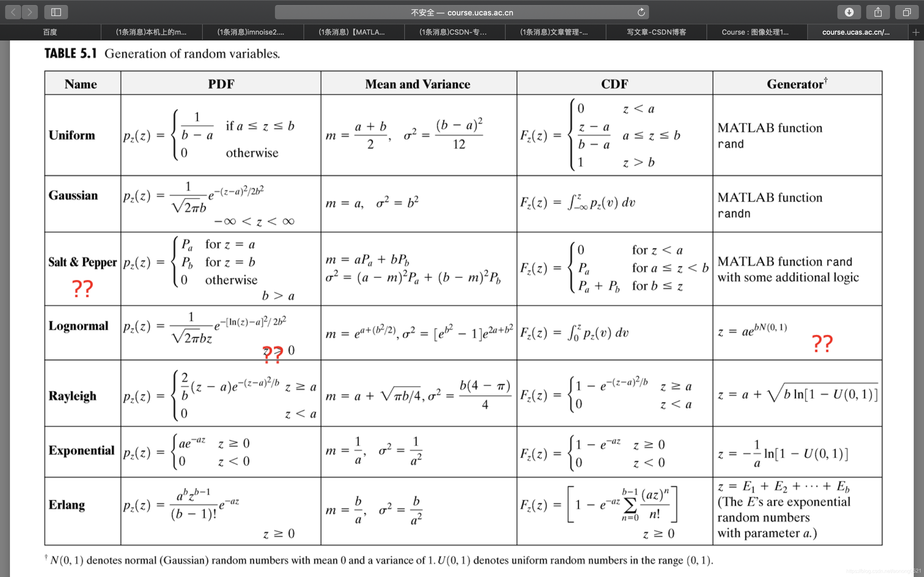Click the Safari back arrow button
924x577 pixels.
click(13, 12)
